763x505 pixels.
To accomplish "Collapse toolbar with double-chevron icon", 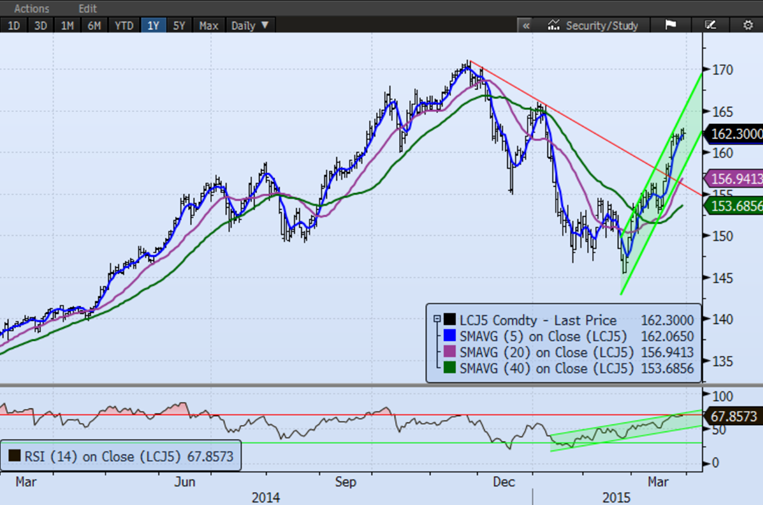I will (523, 25).
